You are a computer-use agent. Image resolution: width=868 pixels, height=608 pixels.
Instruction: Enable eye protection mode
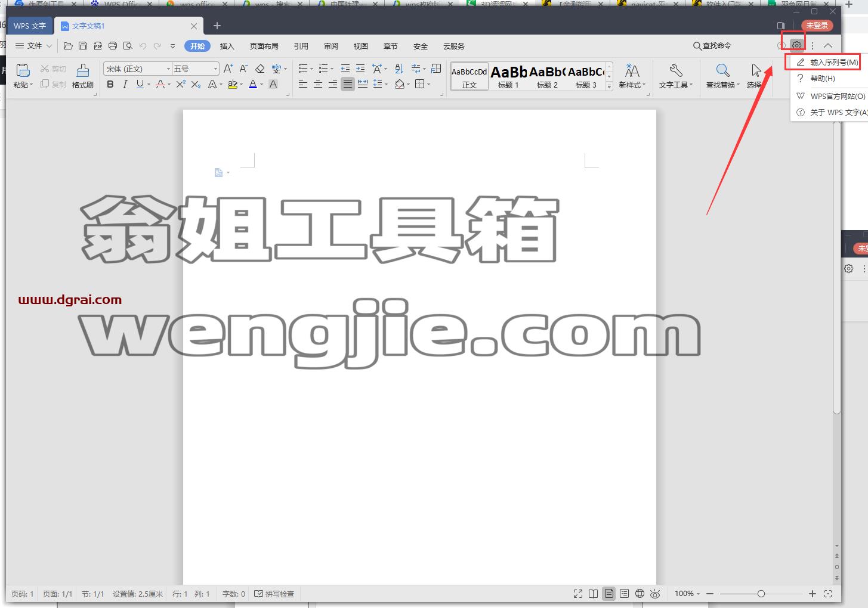655,594
